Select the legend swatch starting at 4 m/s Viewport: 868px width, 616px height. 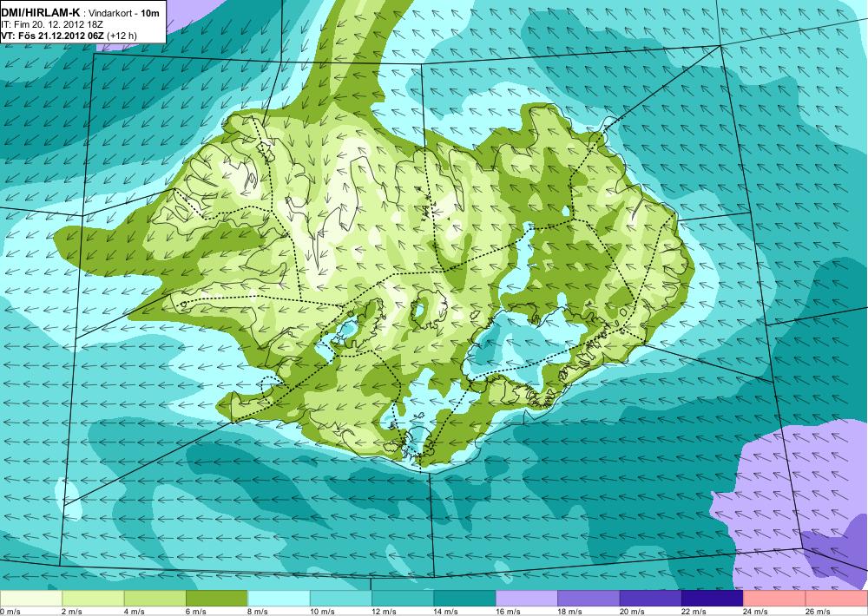[x=155, y=599]
